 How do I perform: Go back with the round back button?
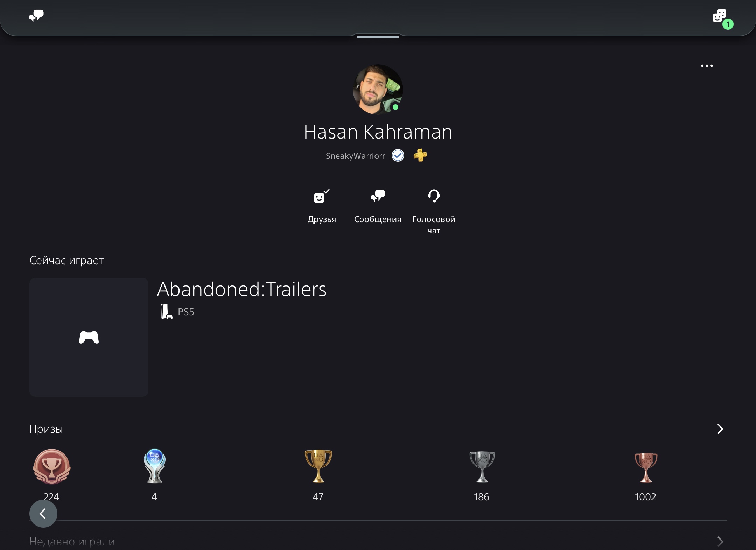tap(43, 513)
